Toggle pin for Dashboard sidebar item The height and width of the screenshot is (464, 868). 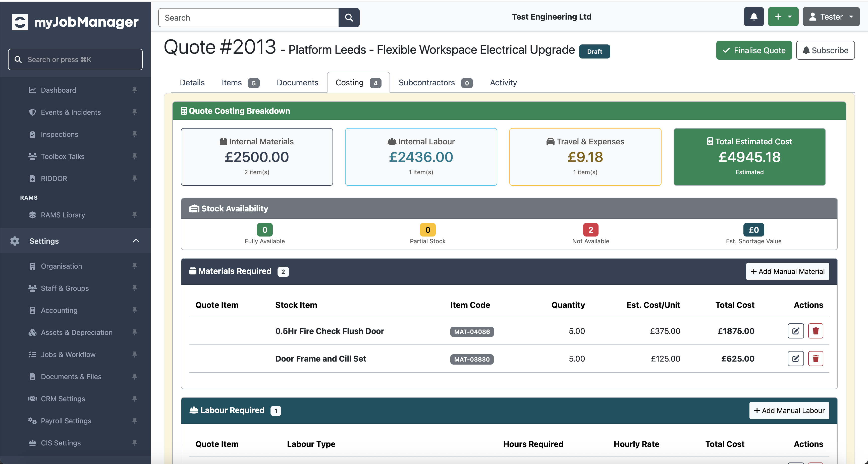click(134, 90)
